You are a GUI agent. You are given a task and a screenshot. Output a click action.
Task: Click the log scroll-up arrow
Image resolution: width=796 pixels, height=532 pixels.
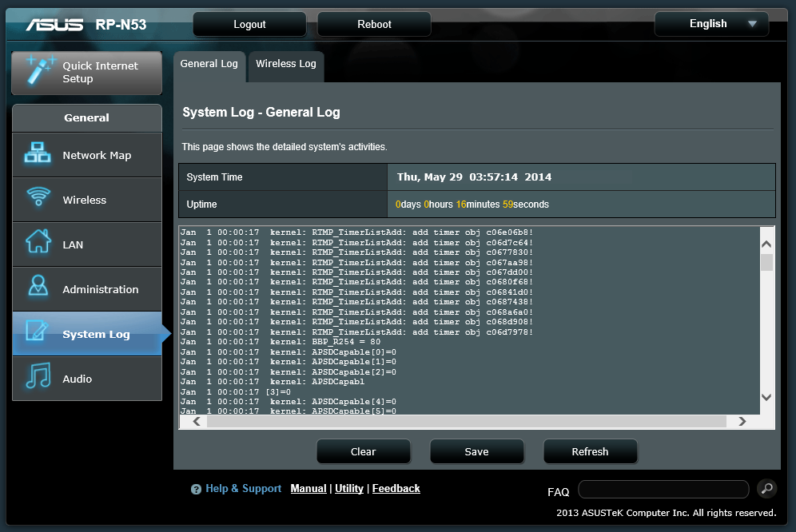(766, 244)
